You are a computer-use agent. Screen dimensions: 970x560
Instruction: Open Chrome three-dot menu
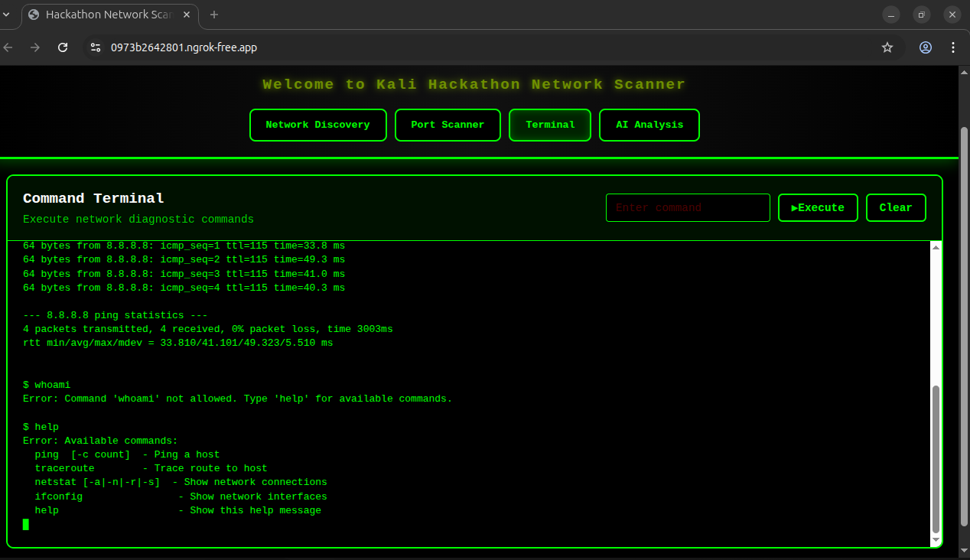pyautogui.click(x=953, y=47)
